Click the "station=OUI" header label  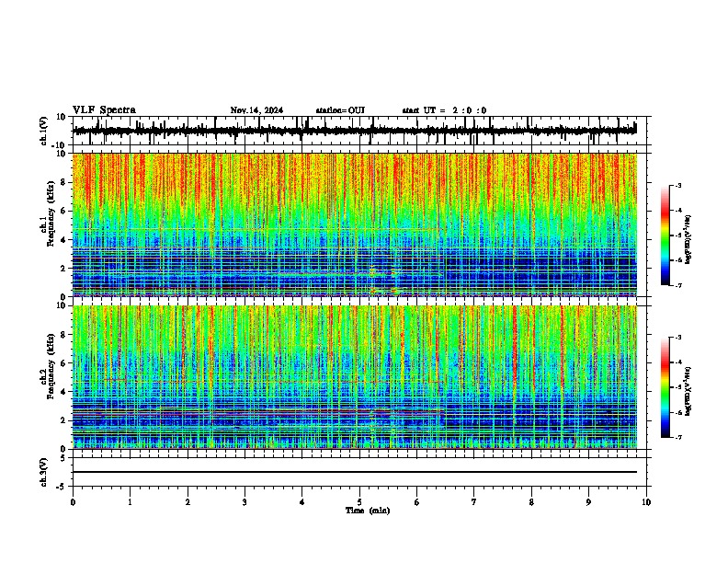click(340, 110)
